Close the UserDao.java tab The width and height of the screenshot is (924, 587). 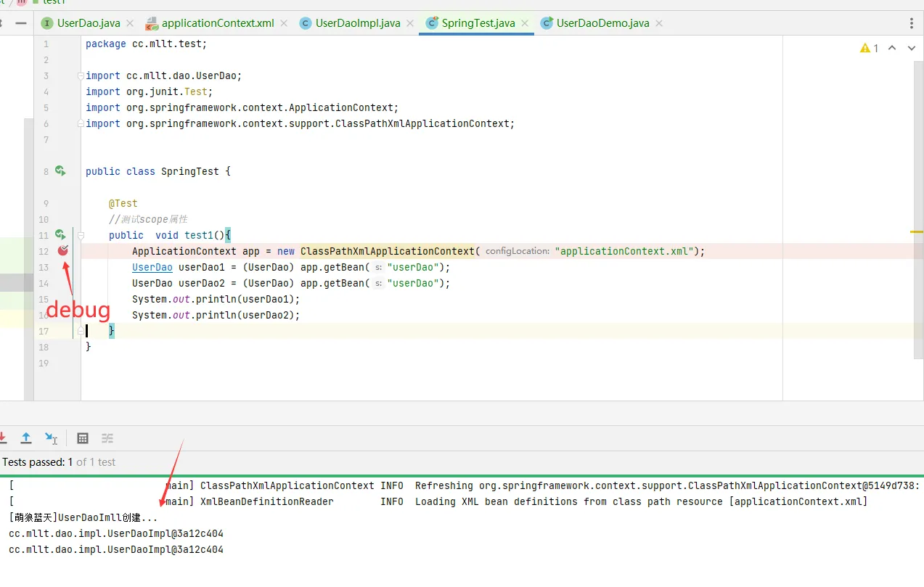click(131, 23)
